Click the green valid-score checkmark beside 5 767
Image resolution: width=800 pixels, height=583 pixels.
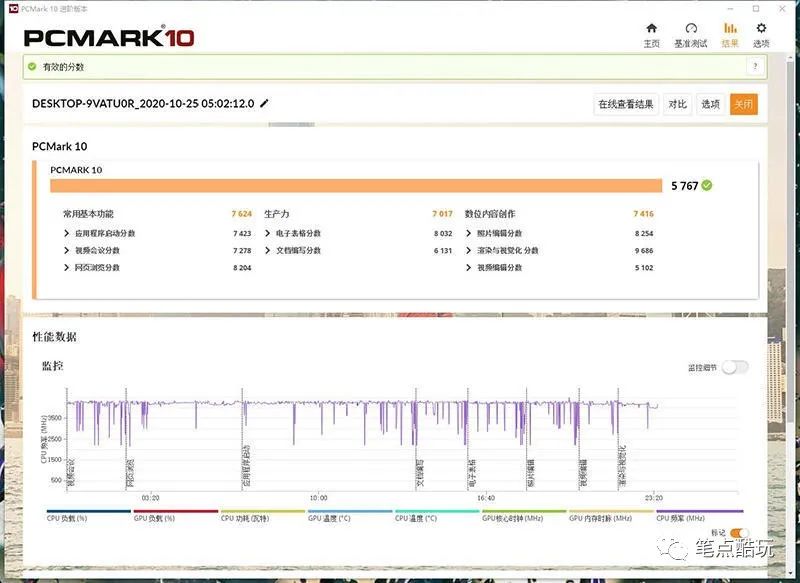[707, 186]
